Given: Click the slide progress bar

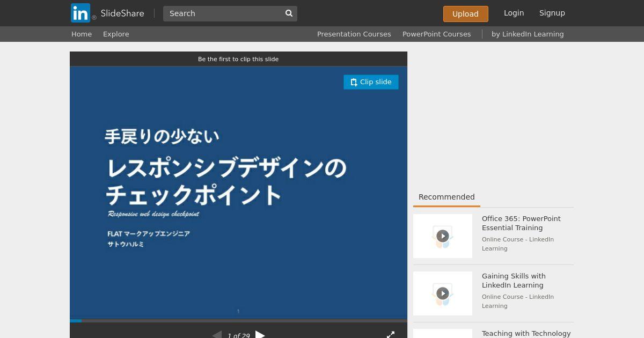Looking at the screenshot, I should click(x=238, y=321).
